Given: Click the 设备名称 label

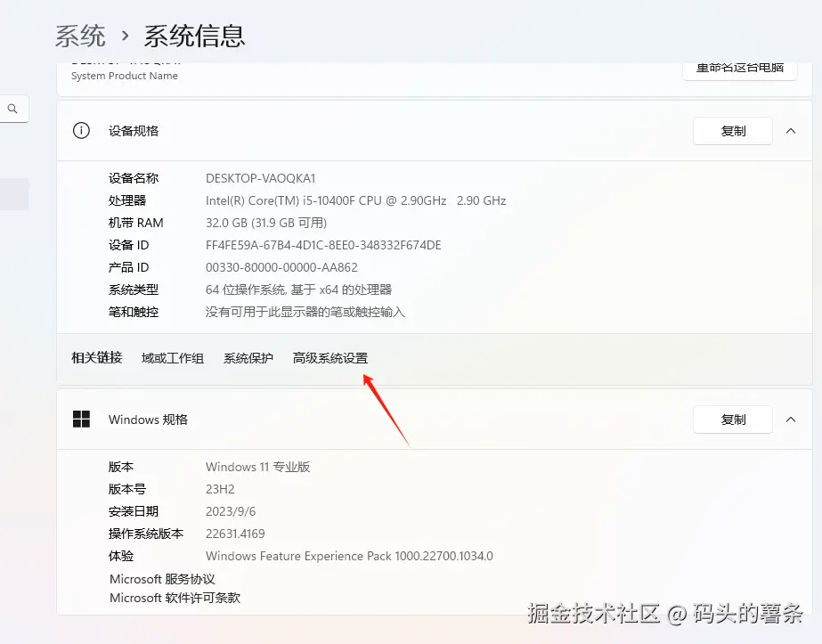Looking at the screenshot, I should click(x=134, y=178).
